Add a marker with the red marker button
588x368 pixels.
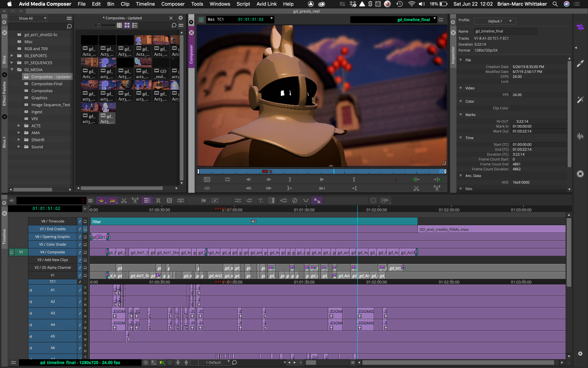(x=396, y=180)
